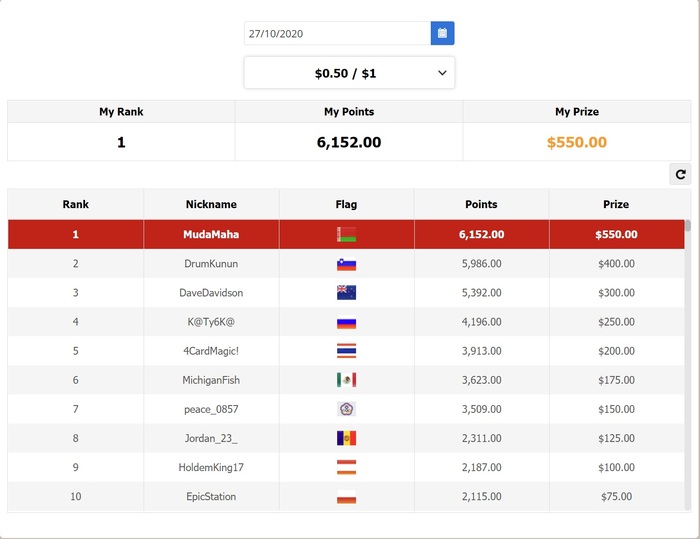
Task: Click the date field showing 27/10/2020
Action: [337, 33]
